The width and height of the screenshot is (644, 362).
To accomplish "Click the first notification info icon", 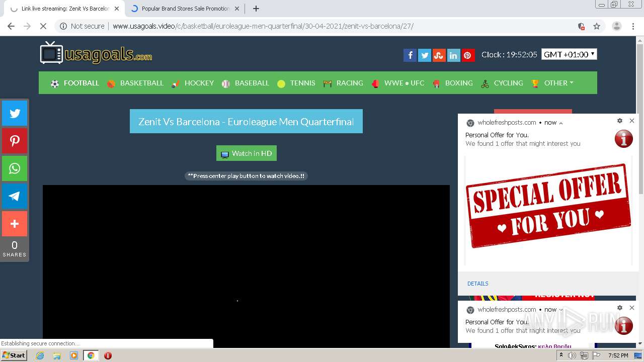I will click(623, 139).
